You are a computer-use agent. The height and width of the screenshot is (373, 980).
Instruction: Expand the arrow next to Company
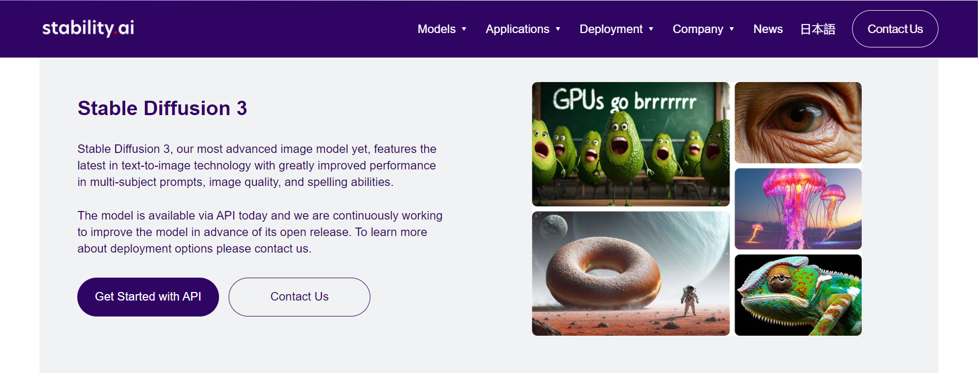732,29
